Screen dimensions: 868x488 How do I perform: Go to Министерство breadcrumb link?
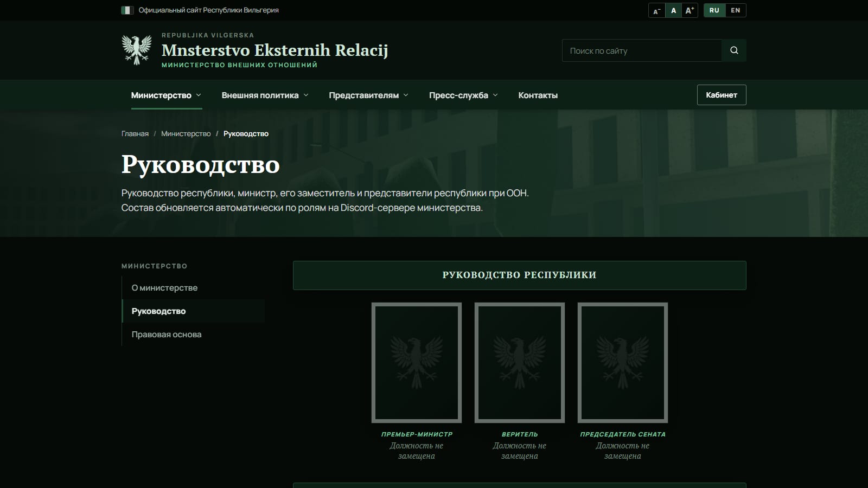186,133
